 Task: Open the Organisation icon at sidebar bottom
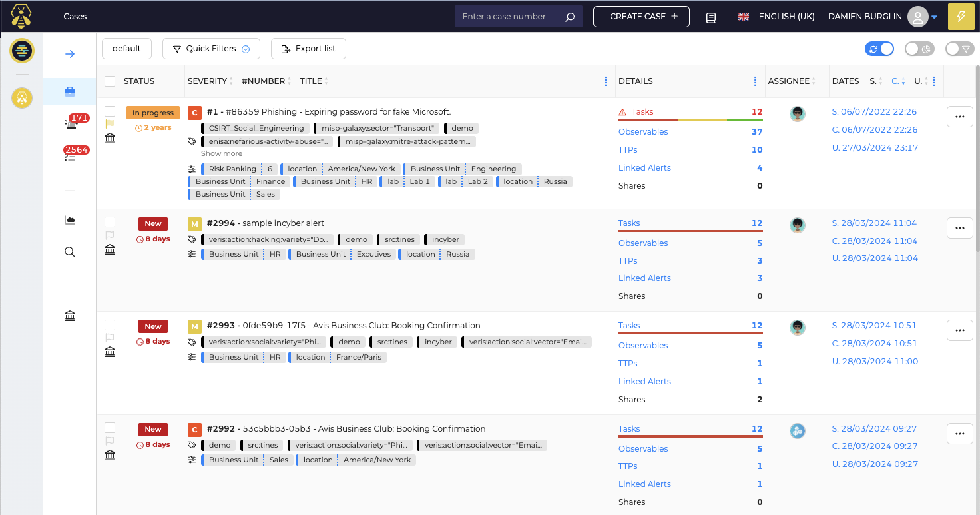tap(69, 315)
